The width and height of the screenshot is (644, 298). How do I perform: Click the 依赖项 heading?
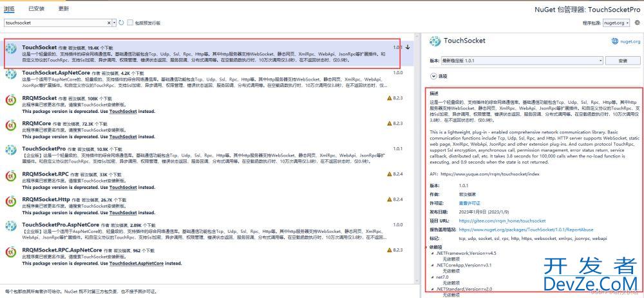(x=435, y=248)
